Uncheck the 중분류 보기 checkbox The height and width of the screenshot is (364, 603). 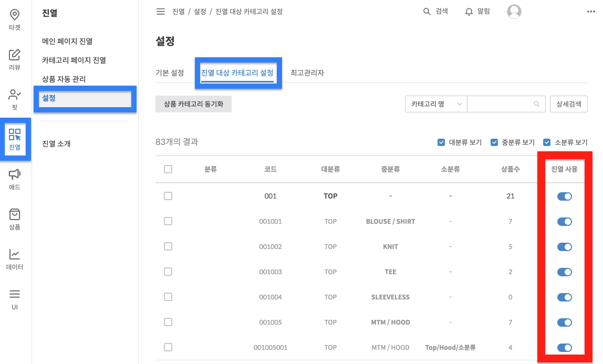494,142
